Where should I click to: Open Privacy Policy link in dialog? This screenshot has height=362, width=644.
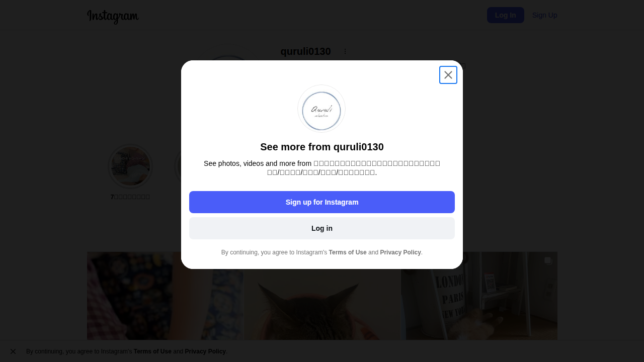400,252
